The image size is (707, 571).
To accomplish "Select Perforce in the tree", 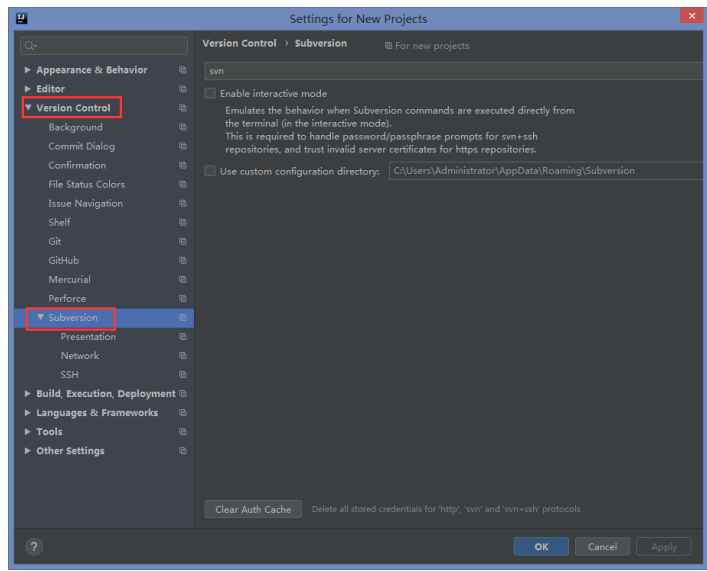I will point(67,299).
